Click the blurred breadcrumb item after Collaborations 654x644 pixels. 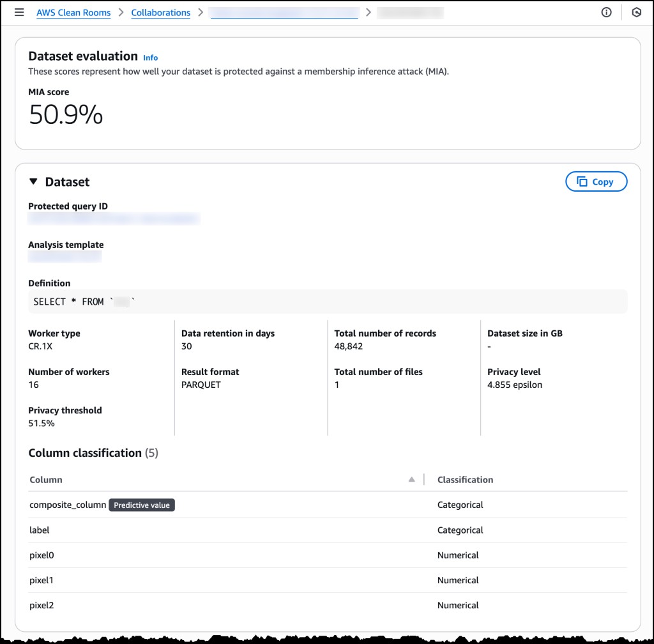tap(284, 12)
